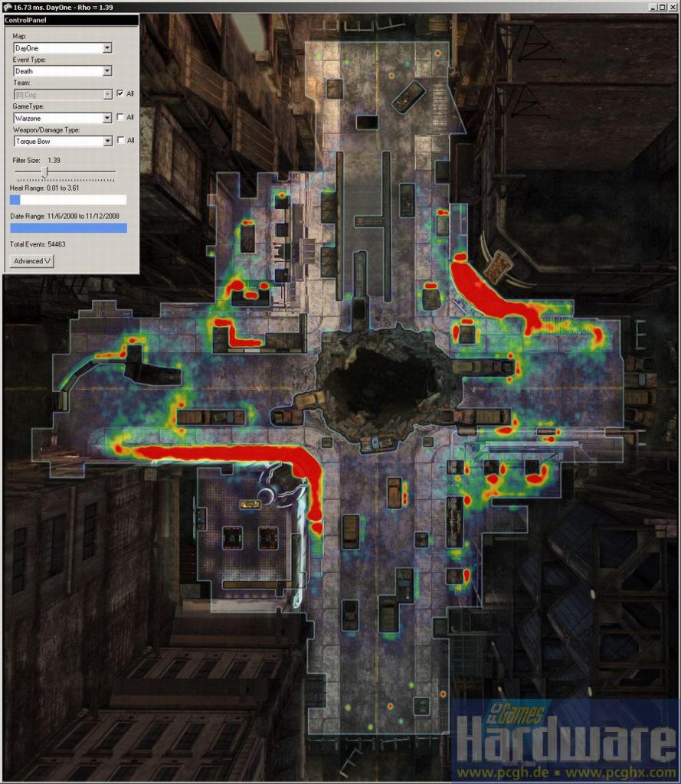Maximize the heatmap window
The width and height of the screenshot is (681, 784).
(x=662, y=7)
